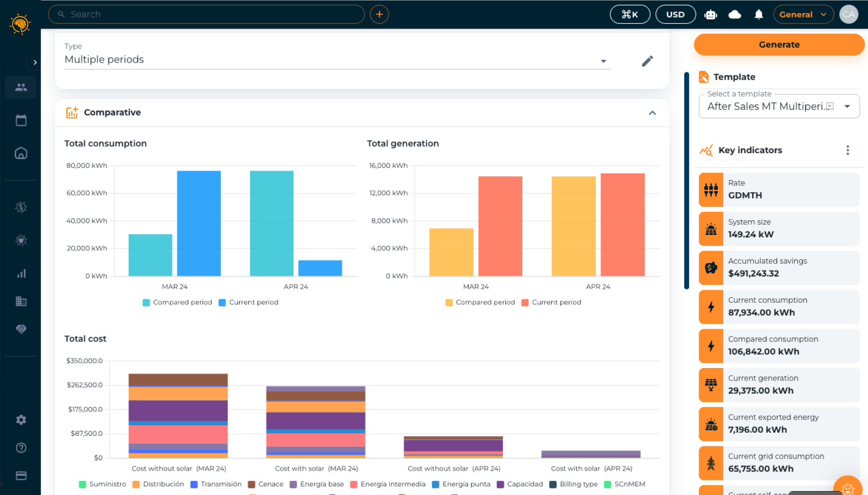Open Key indicators three-dot menu
The width and height of the screenshot is (868, 495).
click(848, 150)
